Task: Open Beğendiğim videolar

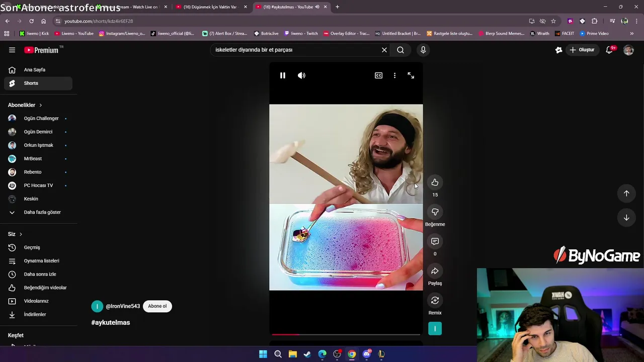Action: (38, 288)
